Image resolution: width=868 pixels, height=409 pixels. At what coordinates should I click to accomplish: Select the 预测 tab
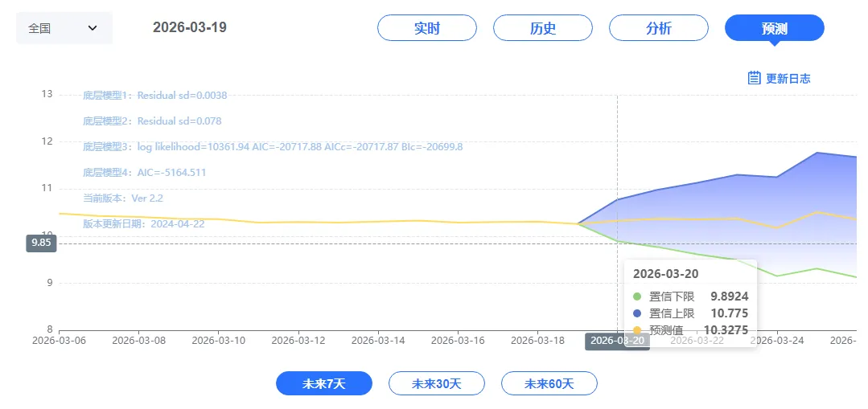click(x=775, y=28)
